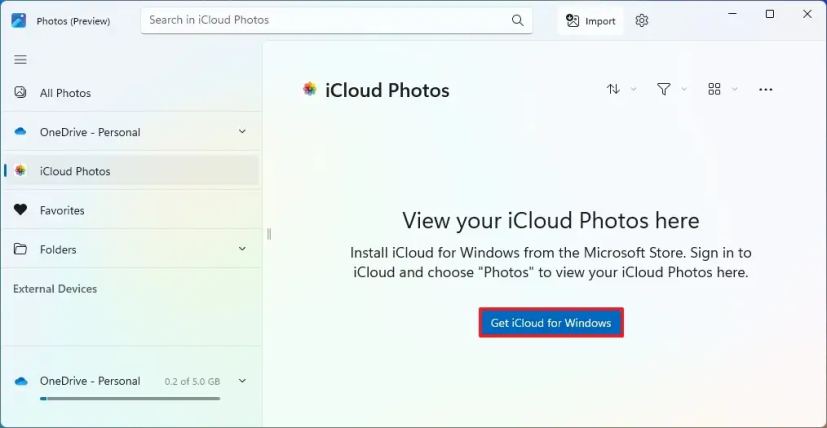Open the view layout dropdown arrow
The width and height of the screenshot is (827, 428).
pyautogui.click(x=735, y=89)
